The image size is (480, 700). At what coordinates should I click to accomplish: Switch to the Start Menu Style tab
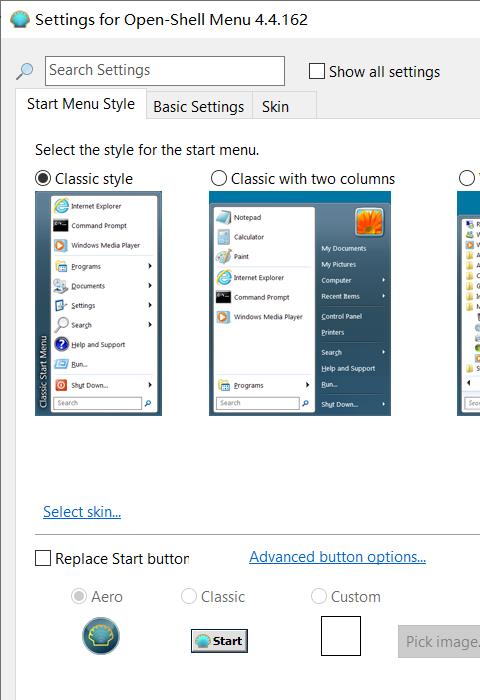click(81, 104)
